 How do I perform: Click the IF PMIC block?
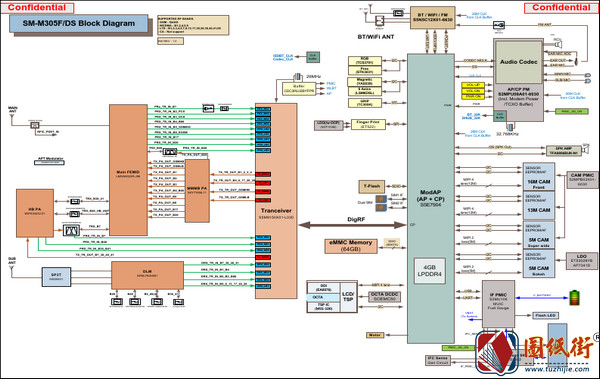[498, 304]
